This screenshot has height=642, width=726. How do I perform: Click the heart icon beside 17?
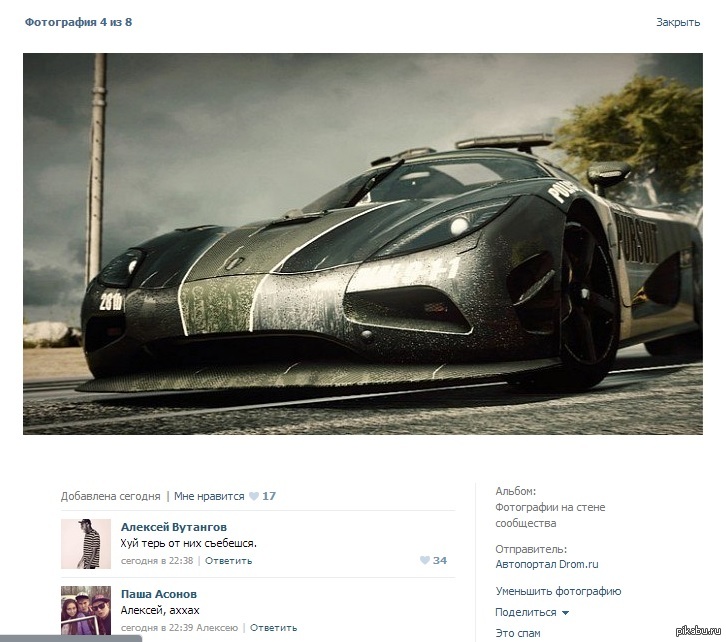pyautogui.click(x=254, y=496)
